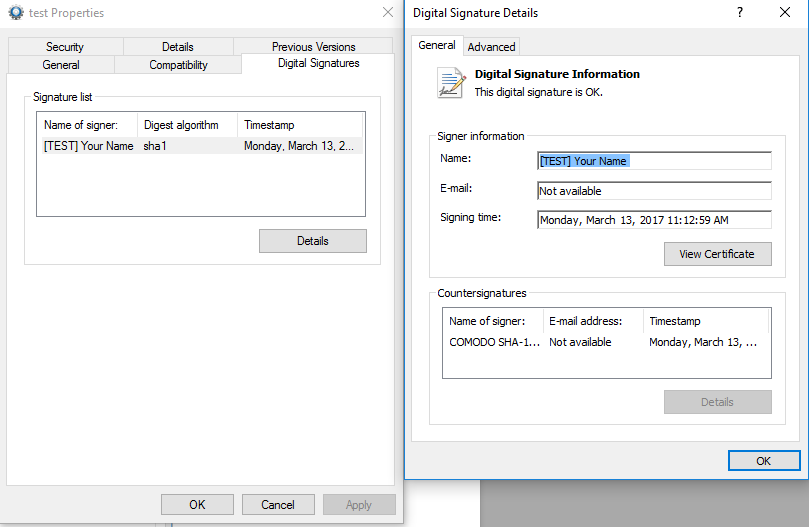Click OK in test Properties window

[197, 505]
